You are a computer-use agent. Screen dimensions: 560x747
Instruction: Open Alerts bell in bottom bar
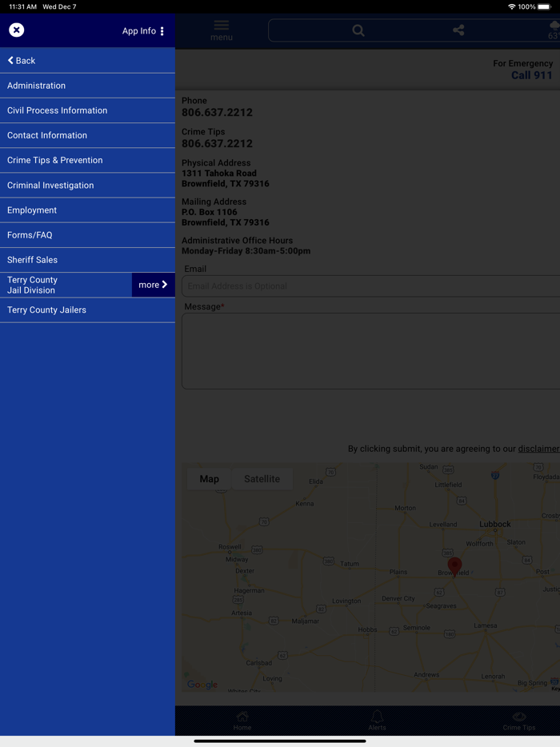tap(377, 721)
